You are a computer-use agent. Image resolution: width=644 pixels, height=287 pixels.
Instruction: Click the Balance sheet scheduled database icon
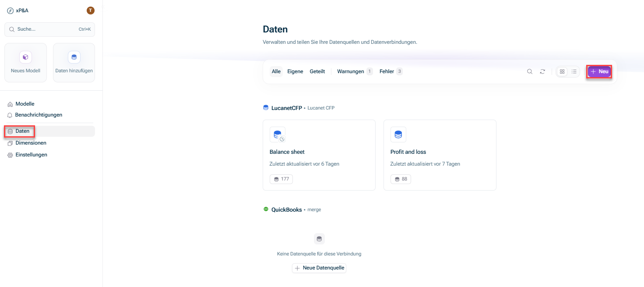coord(278,135)
